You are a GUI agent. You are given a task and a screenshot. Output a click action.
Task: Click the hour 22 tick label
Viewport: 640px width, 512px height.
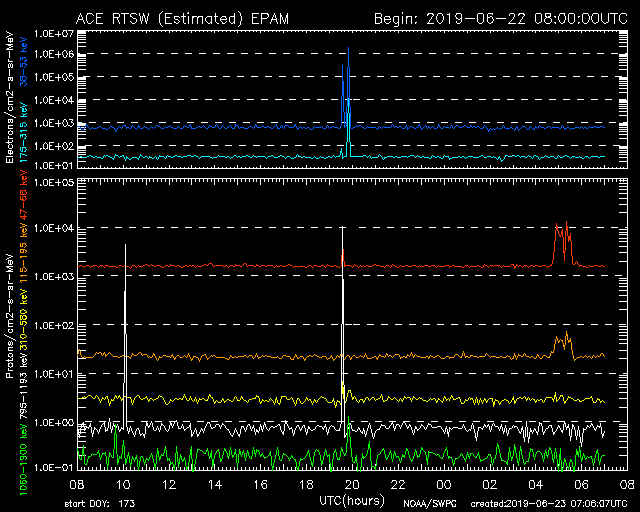[x=397, y=483]
